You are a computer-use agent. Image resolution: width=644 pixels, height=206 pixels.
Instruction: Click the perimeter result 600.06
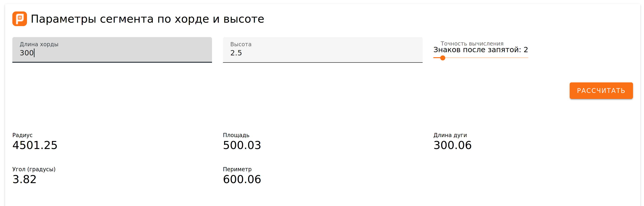tap(242, 179)
